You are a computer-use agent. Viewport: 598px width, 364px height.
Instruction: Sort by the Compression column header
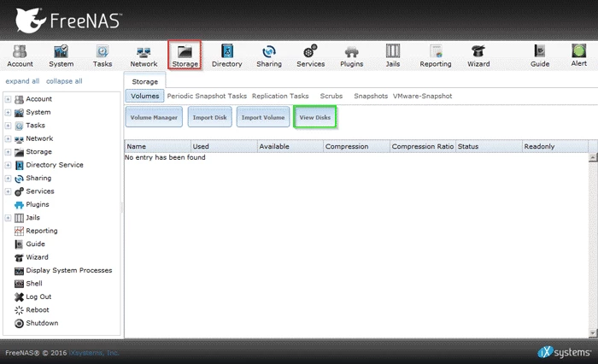pyautogui.click(x=356, y=146)
